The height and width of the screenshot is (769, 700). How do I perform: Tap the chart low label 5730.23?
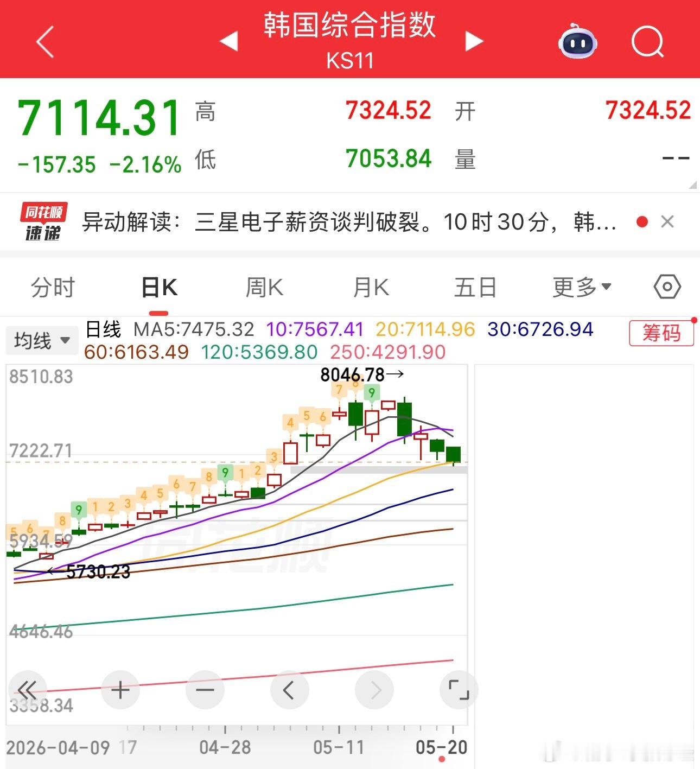[98, 571]
